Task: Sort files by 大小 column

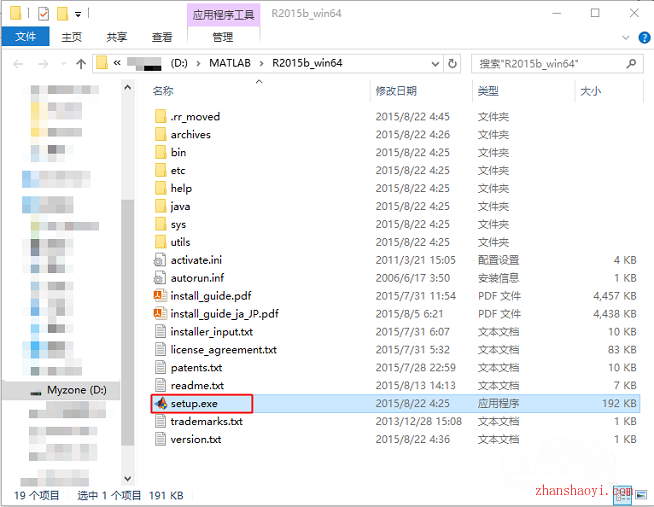Action: click(x=591, y=91)
